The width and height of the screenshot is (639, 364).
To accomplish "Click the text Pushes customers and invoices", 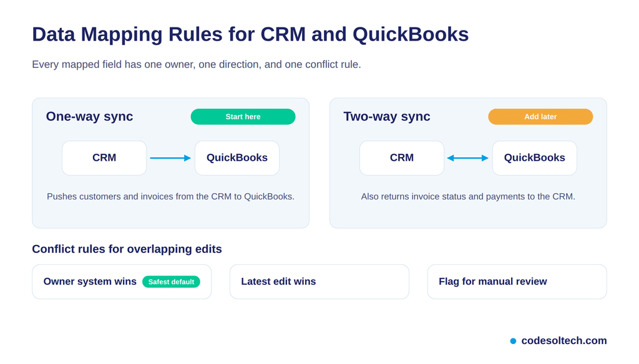I will point(170,196).
